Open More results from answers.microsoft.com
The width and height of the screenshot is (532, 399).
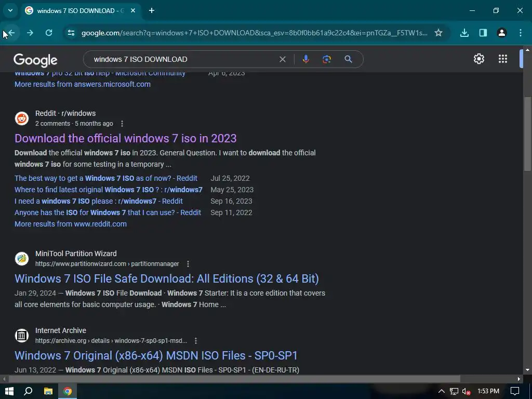coord(83,84)
